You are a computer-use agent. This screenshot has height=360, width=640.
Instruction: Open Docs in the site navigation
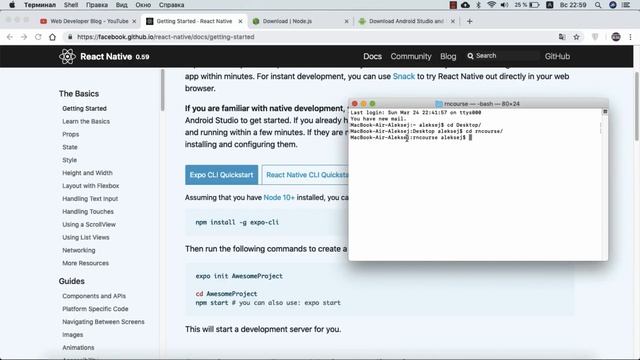click(x=372, y=56)
